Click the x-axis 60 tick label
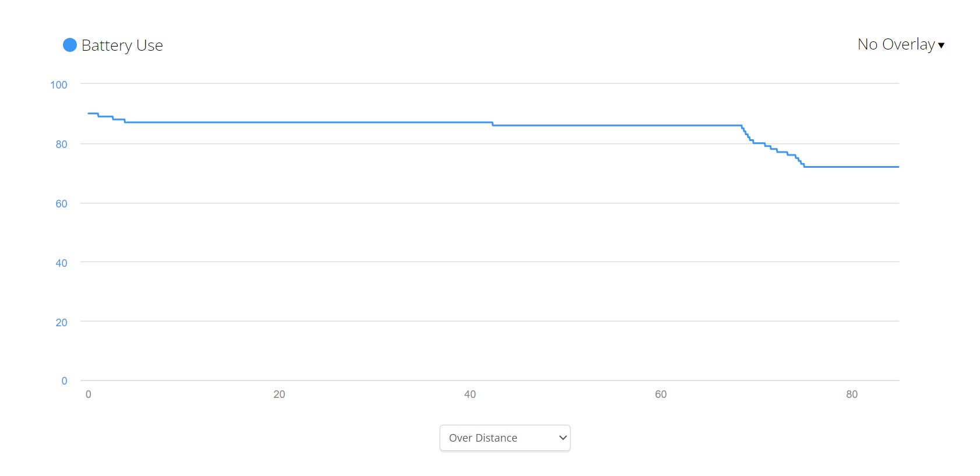 [x=661, y=394]
